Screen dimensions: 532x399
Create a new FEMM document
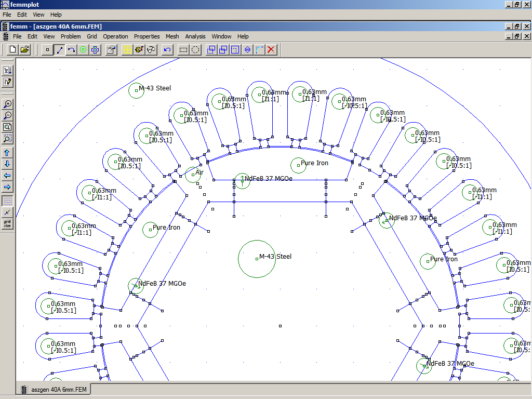click(x=12, y=49)
